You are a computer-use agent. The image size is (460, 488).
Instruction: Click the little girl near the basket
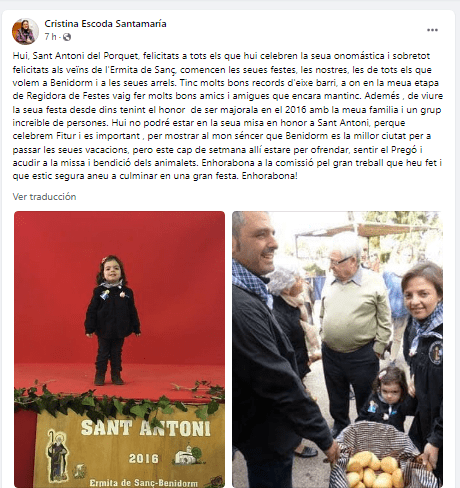390,398
